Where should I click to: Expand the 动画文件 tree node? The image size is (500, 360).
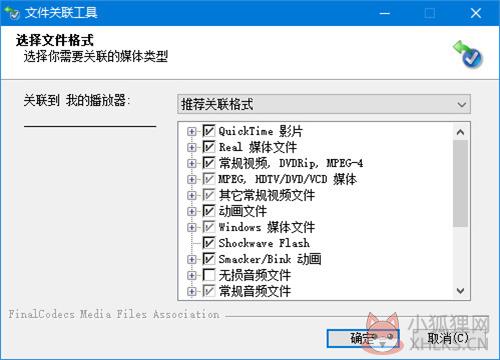pos(192,211)
